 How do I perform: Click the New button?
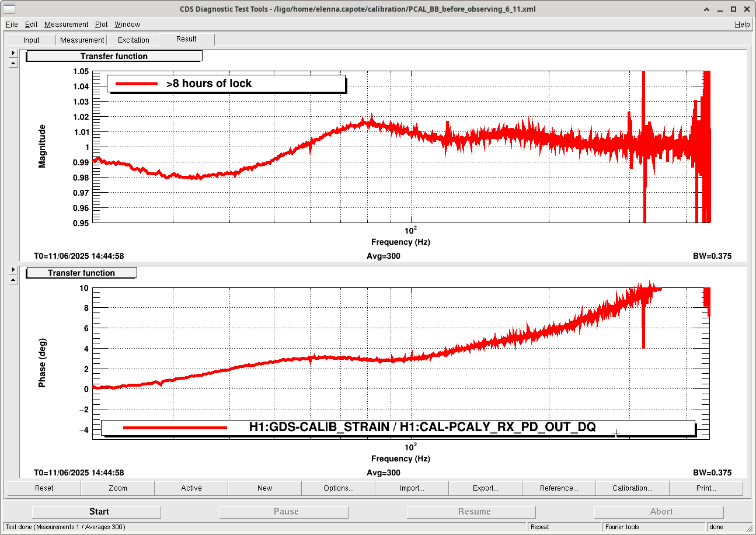tap(265, 488)
